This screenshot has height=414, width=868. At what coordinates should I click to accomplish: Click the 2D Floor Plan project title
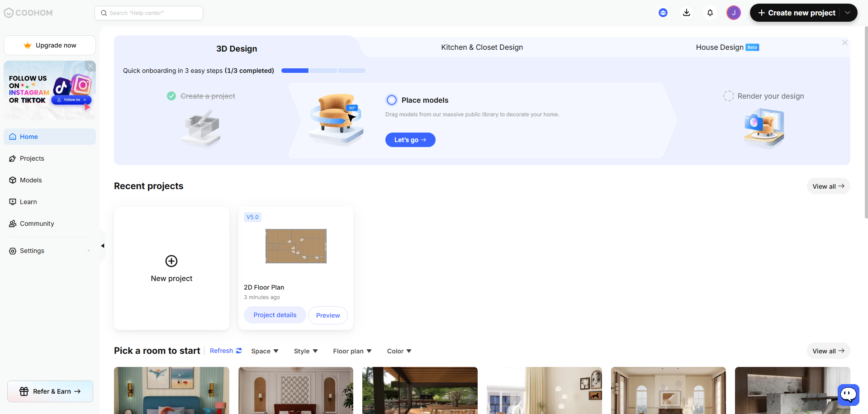[264, 287]
